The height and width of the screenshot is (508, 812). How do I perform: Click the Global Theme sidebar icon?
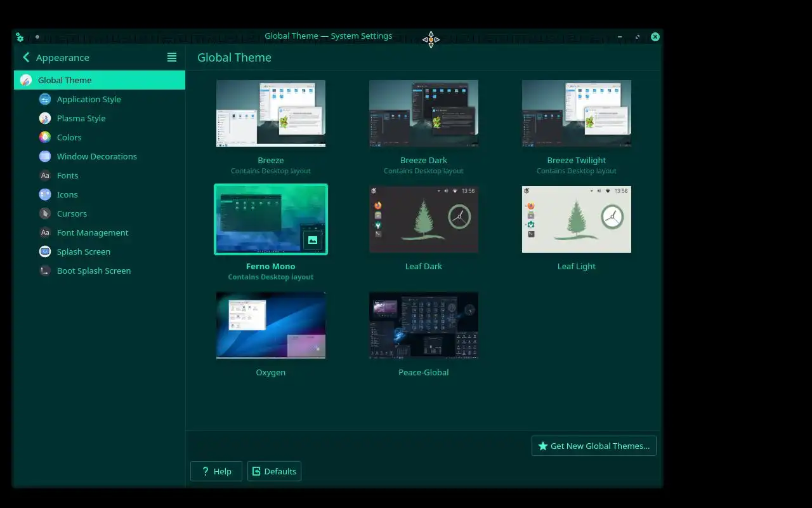26,80
